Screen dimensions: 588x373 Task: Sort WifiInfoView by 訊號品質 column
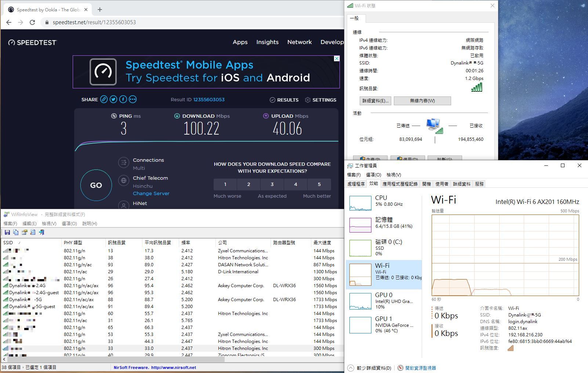(x=123, y=243)
